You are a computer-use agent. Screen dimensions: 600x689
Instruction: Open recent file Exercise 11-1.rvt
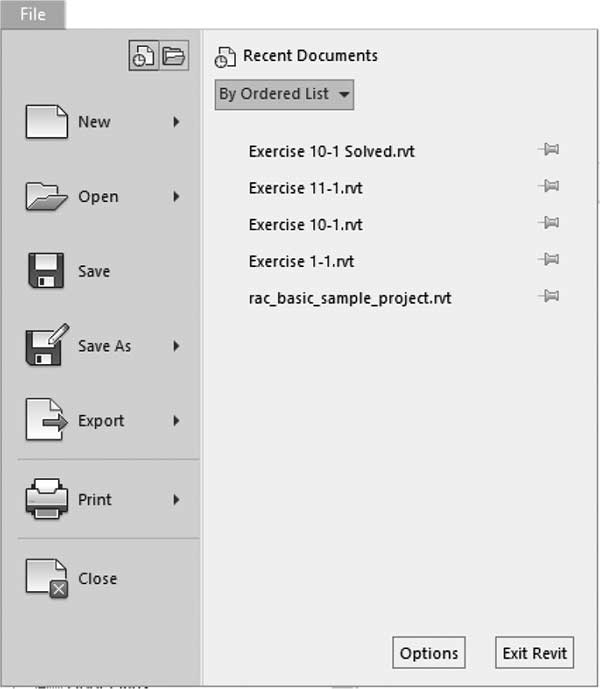(305, 188)
